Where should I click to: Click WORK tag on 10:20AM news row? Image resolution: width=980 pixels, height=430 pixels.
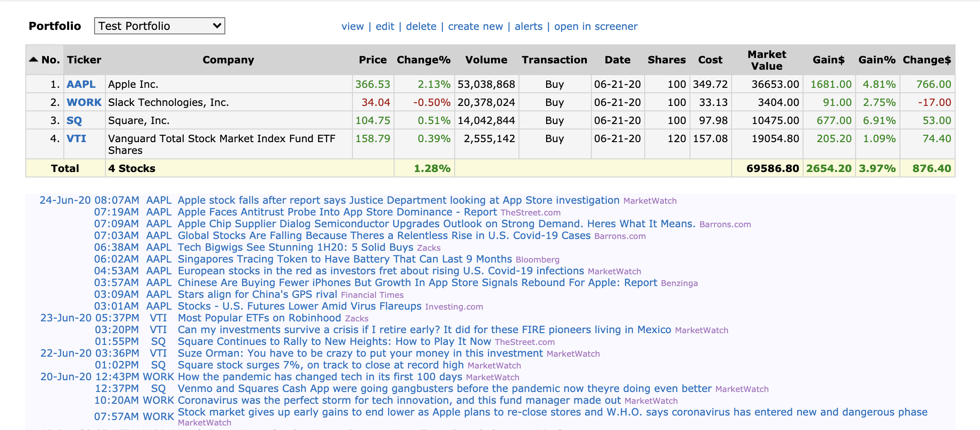pos(158,400)
